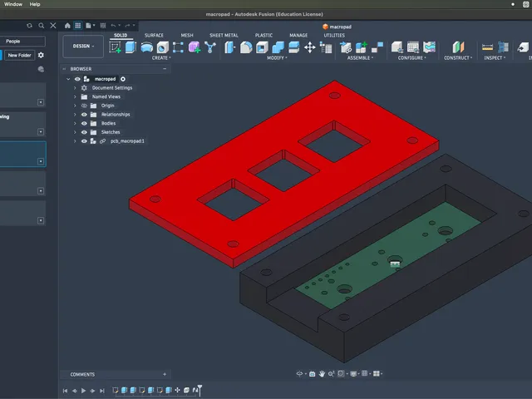This screenshot has height=399, width=532.
Task: Select the Combine tool
Action: click(278, 47)
